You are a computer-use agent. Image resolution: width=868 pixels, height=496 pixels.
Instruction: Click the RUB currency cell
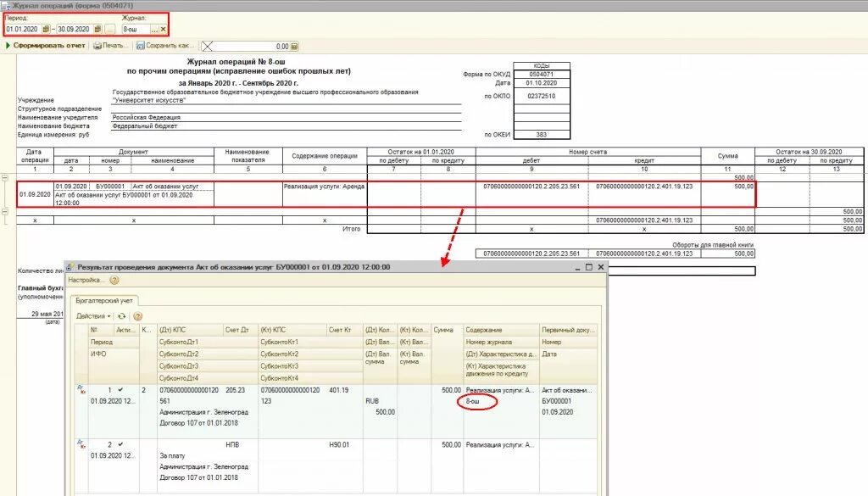372,401
